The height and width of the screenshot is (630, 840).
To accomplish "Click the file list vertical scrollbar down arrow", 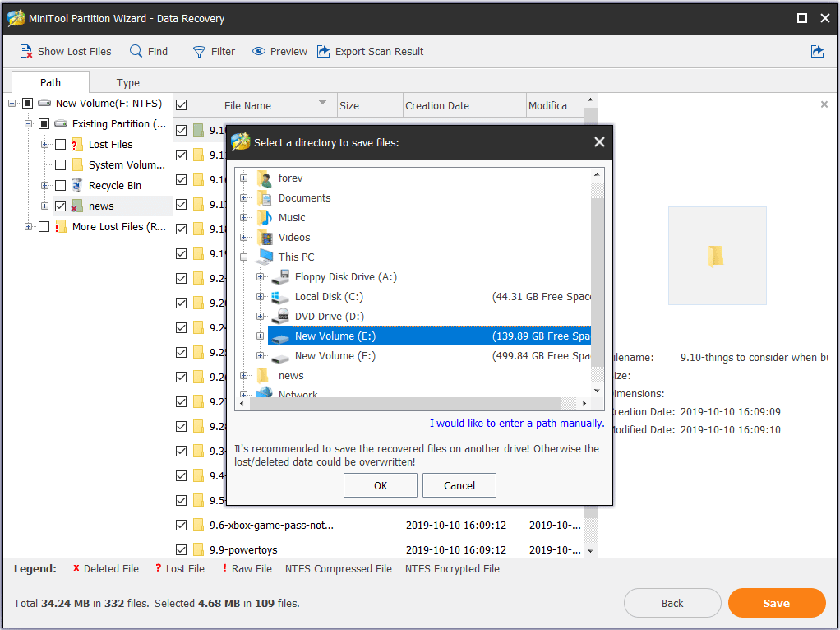I will pyautogui.click(x=590, y=551).
